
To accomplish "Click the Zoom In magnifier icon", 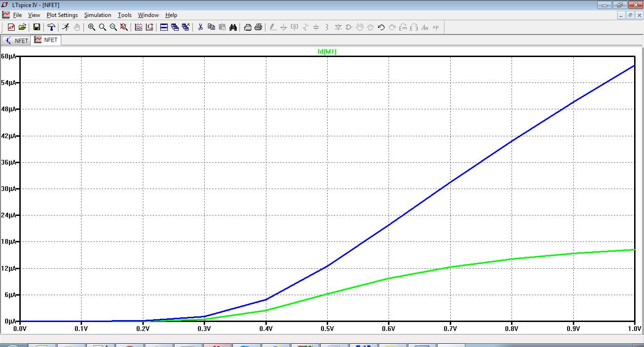I will click(x=91, y=27).
